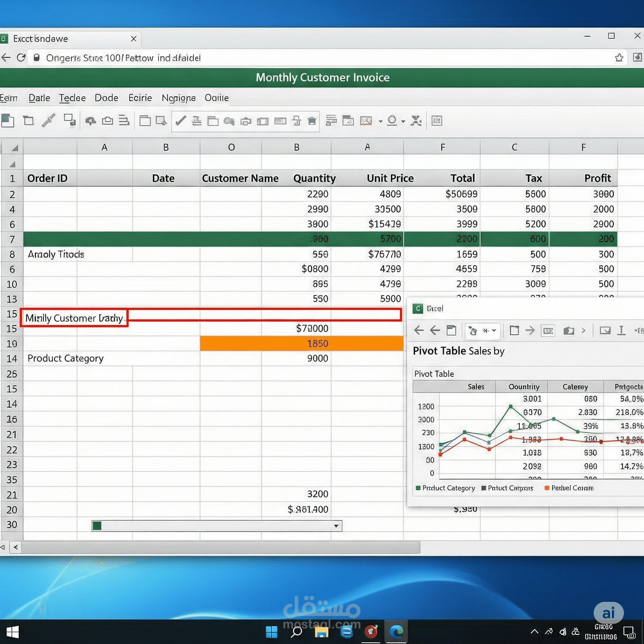Open the small dropdown next to the picture tool

tap(380, 121)
